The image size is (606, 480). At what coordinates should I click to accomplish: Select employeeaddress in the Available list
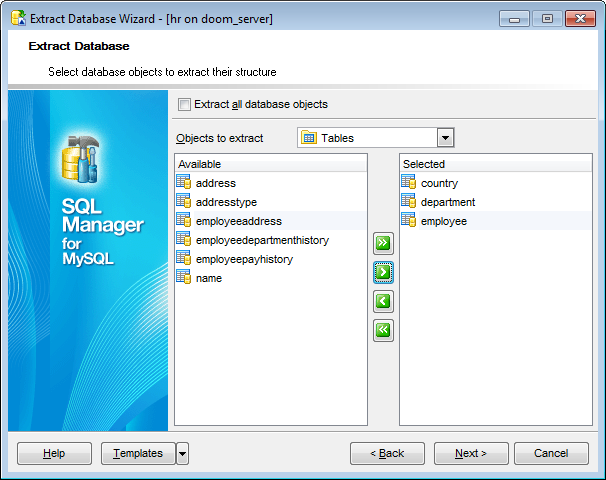coord(239,221)
